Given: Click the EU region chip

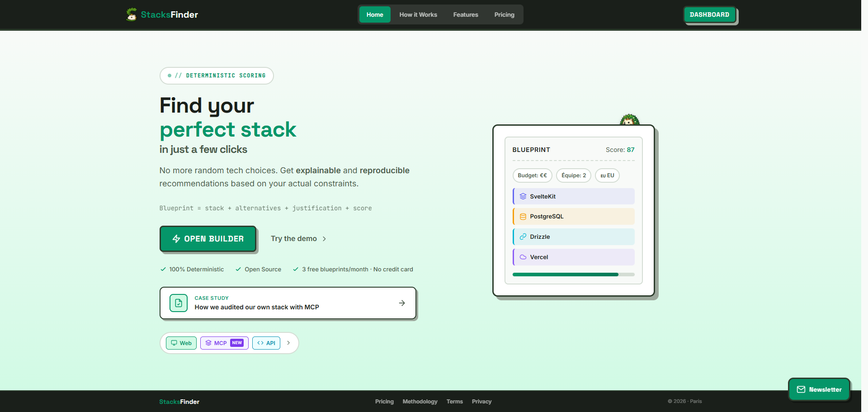Looking at the screenshot, I should point(607,175).
